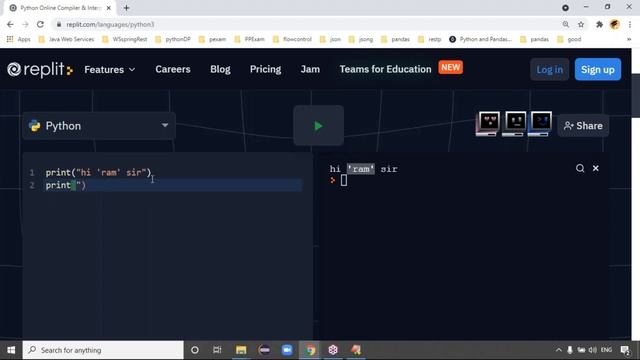The height and width of the screenshot is (360, 640).
Task: Reload the page
Action: pos(40,24)
